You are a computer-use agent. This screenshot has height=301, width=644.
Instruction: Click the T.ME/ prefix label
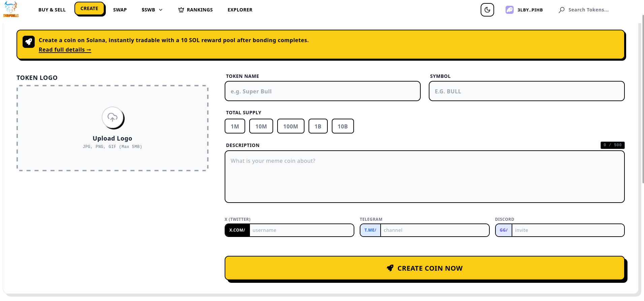[370, 230]
